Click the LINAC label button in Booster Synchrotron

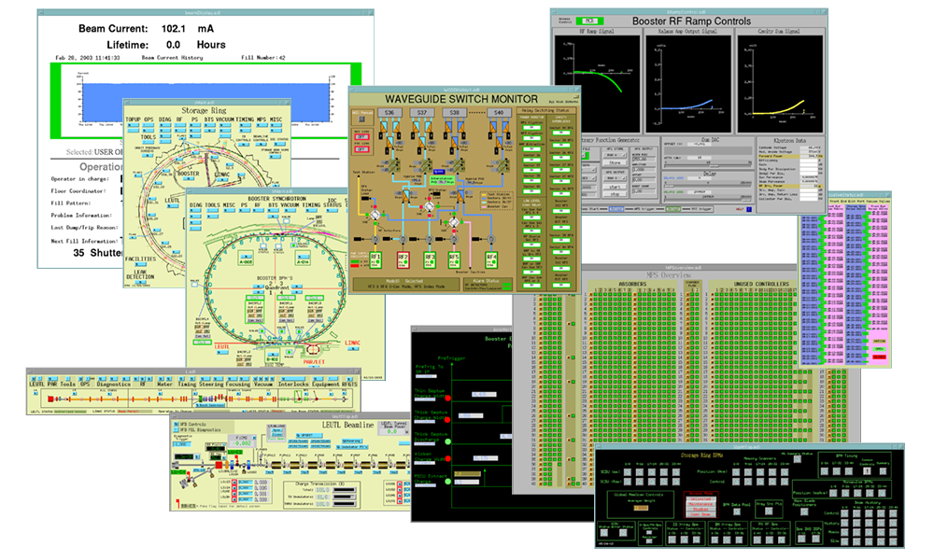[x=353, y=346]
